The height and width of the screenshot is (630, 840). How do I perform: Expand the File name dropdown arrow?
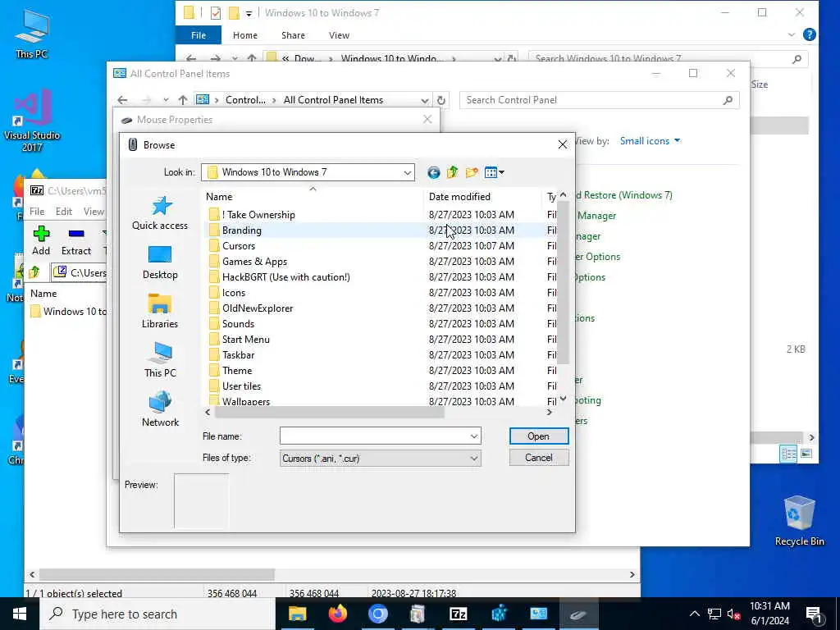[473, 436]
